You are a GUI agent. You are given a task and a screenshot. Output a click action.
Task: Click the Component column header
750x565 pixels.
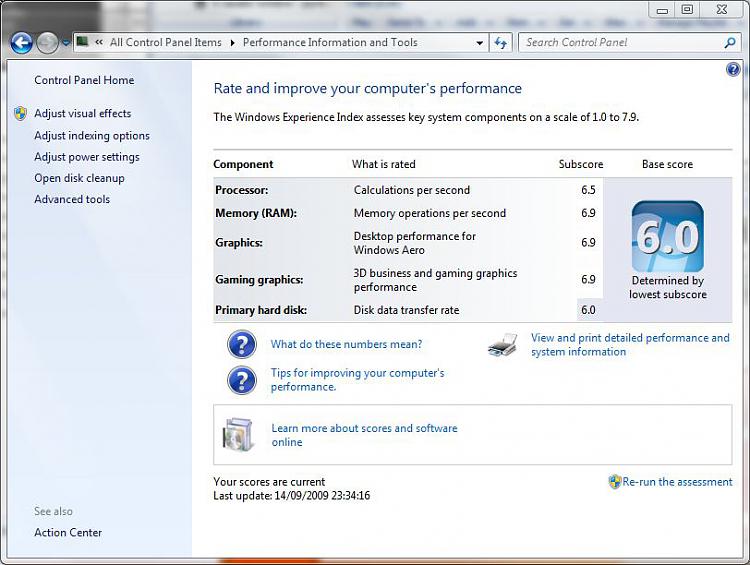tap(243, 164)
